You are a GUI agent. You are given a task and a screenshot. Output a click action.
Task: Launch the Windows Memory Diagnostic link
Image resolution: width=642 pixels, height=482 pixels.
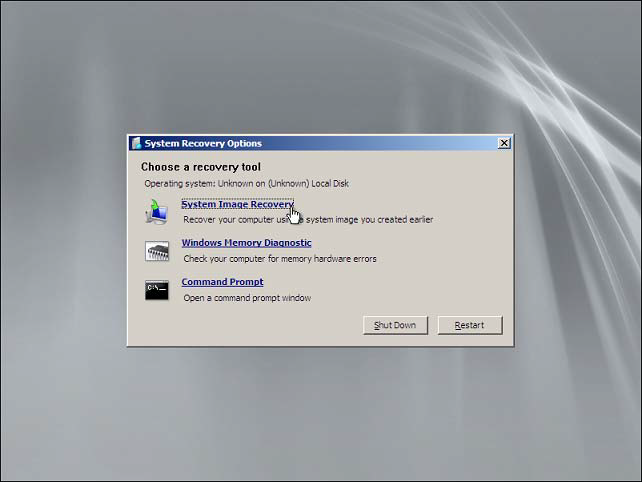coord(246,243)
